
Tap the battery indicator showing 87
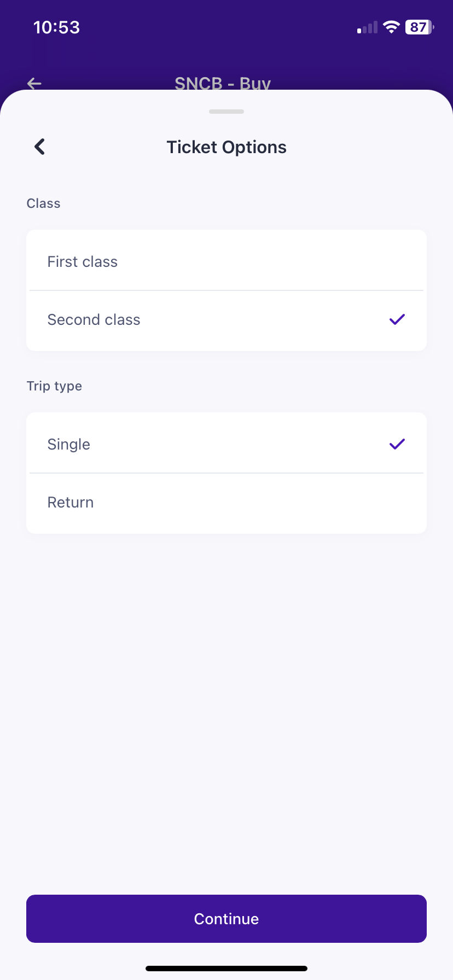419,27
